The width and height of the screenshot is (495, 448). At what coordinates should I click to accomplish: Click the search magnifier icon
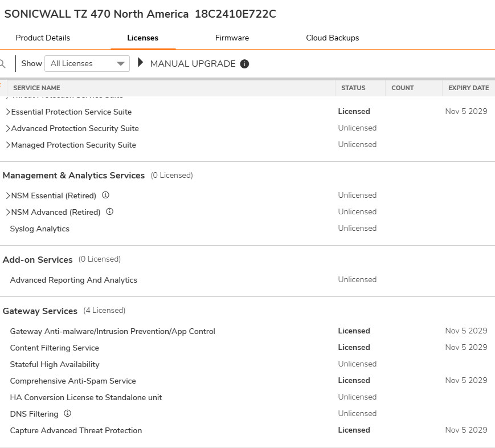(2, 64)
